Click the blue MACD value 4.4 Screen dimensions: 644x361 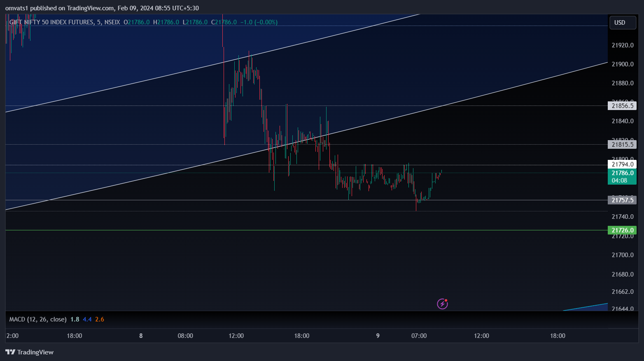tap(87, 319)
